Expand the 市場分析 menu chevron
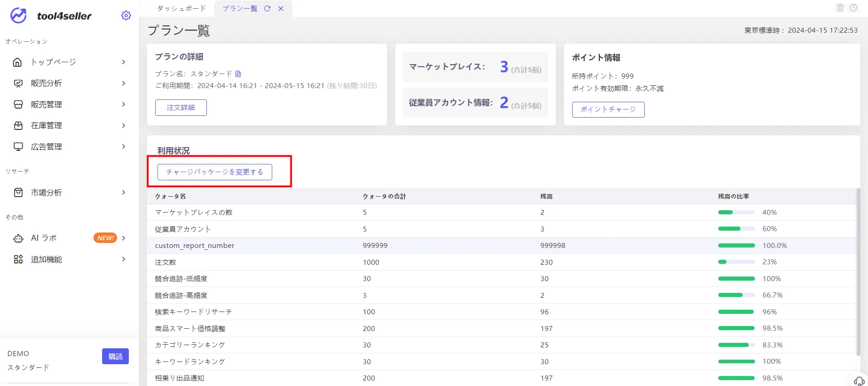This screenshot has height=386, width=868. (x=123, y=193)
